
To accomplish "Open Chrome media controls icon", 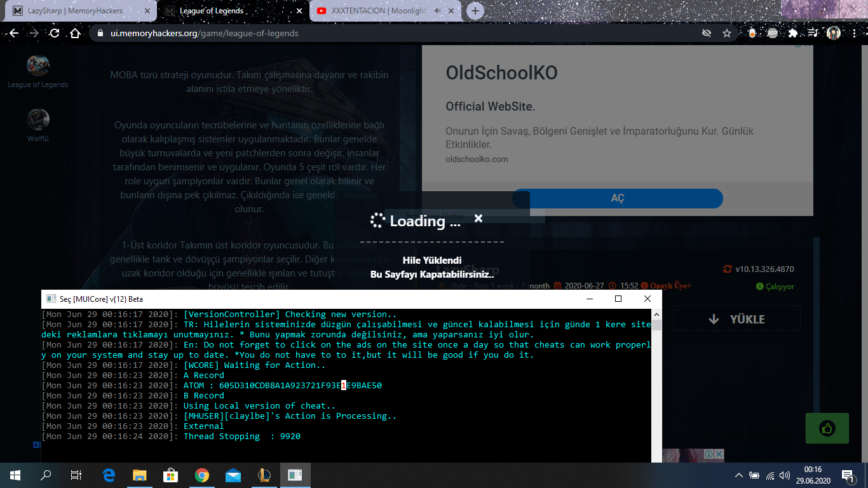I will (813, 33).
